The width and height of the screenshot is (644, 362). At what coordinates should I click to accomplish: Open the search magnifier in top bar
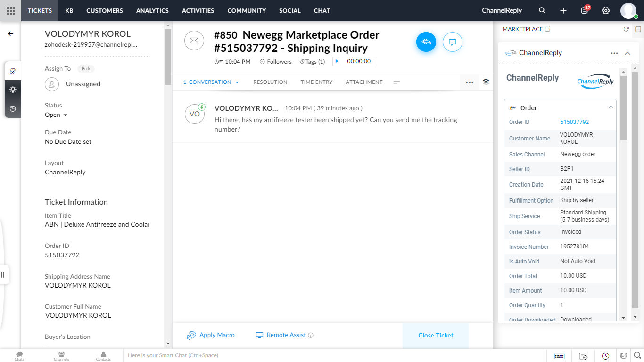(542, 10)
